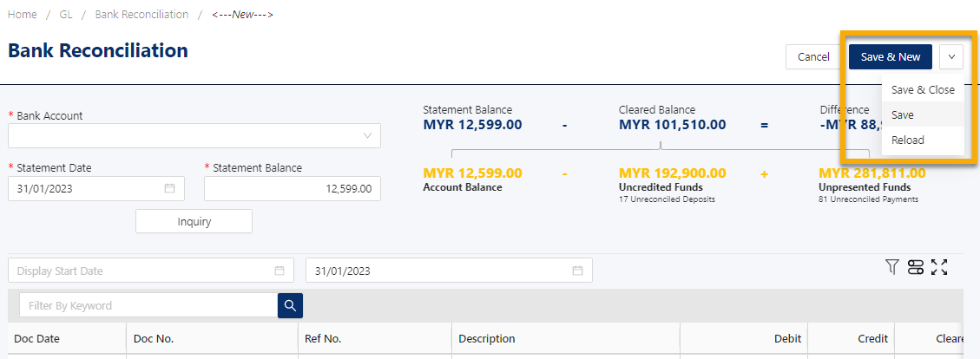Choose Save & Close from menu
The width and height of the screenshot is (980, 359).
coord(923,89)
